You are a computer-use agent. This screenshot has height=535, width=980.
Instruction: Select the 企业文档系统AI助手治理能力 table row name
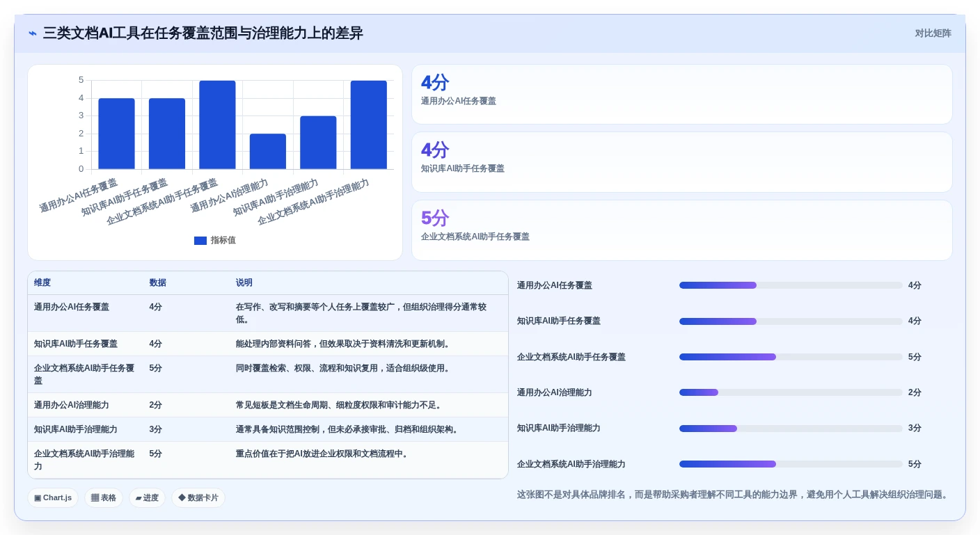click(84, 460)
